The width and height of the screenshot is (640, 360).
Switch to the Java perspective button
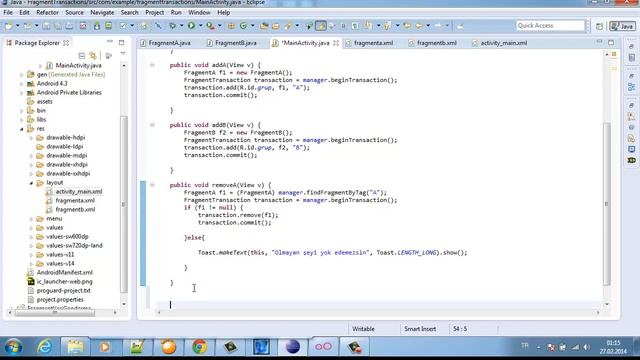pos(622,26)
